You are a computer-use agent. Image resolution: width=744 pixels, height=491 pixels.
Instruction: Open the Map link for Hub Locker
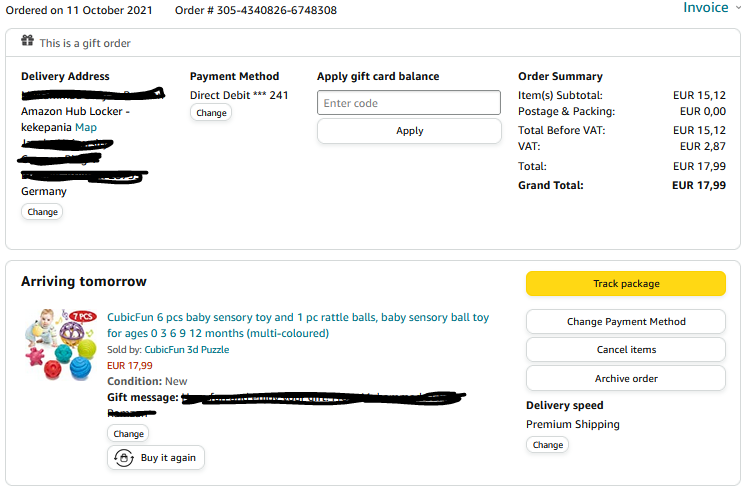coord(86,127)
